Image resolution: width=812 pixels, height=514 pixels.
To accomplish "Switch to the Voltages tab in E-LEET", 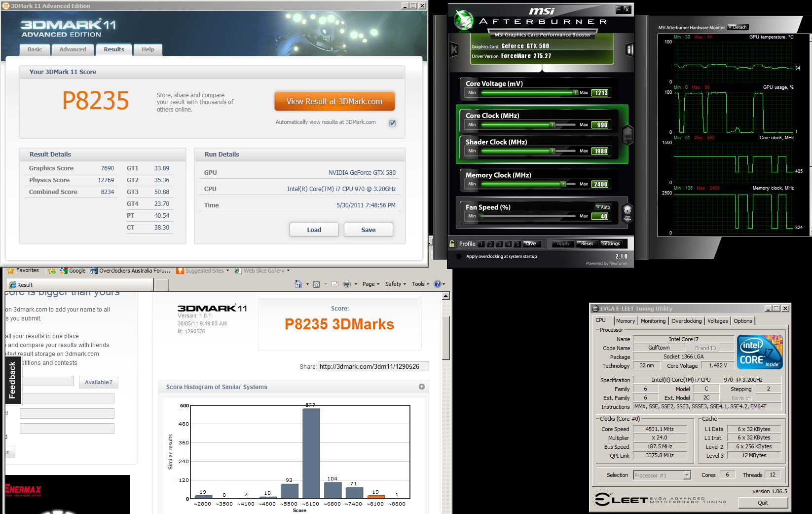I will (x=718, y=321).
